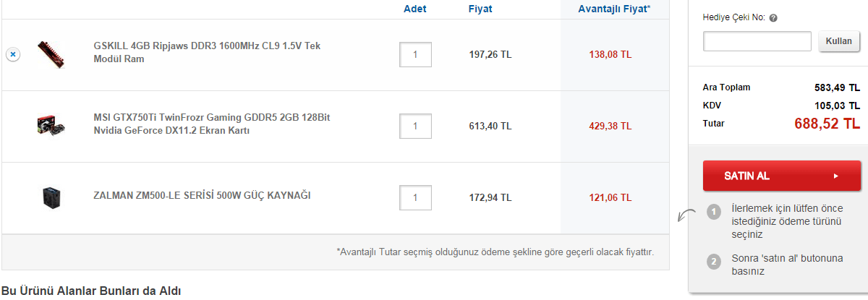This screenshot has height=300, width=868.
Task: Remove the GSKILL RAM item from cart
Action: pyautogui.click(x=12, y=55)
